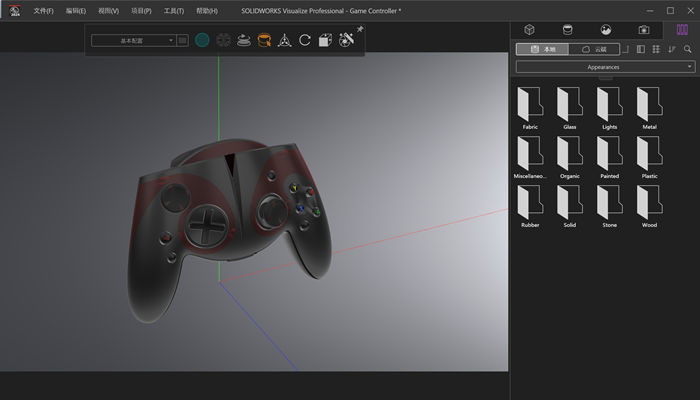Click the brain-shaped denoiser icon
The height and width of the screenshot is (400, 700).
click(x=223, y=40)
